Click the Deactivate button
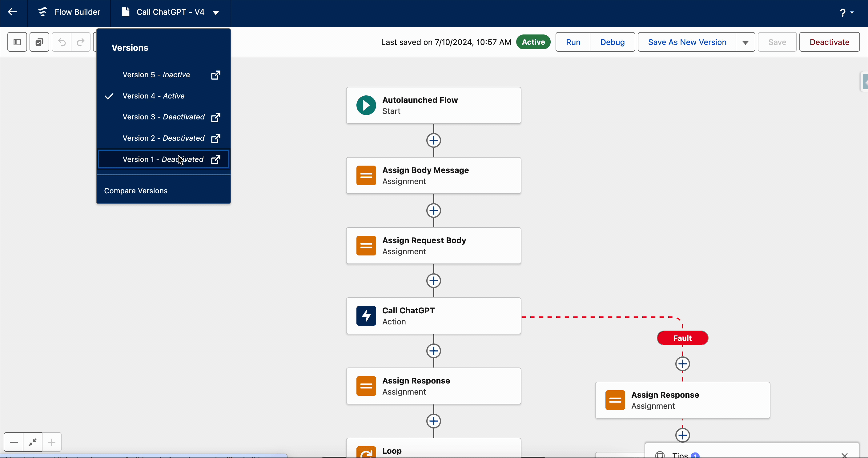 [829, 42]
